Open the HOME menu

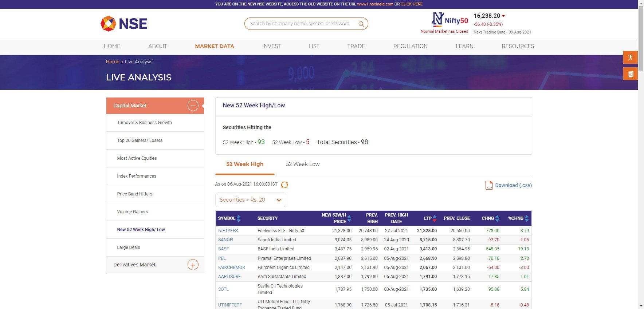point(112,46)
